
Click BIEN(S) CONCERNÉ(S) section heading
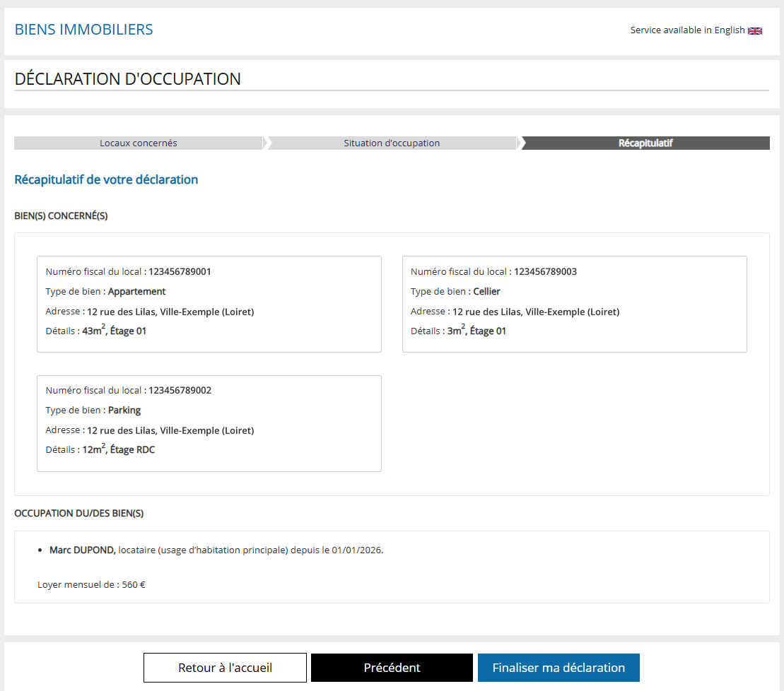61,215
